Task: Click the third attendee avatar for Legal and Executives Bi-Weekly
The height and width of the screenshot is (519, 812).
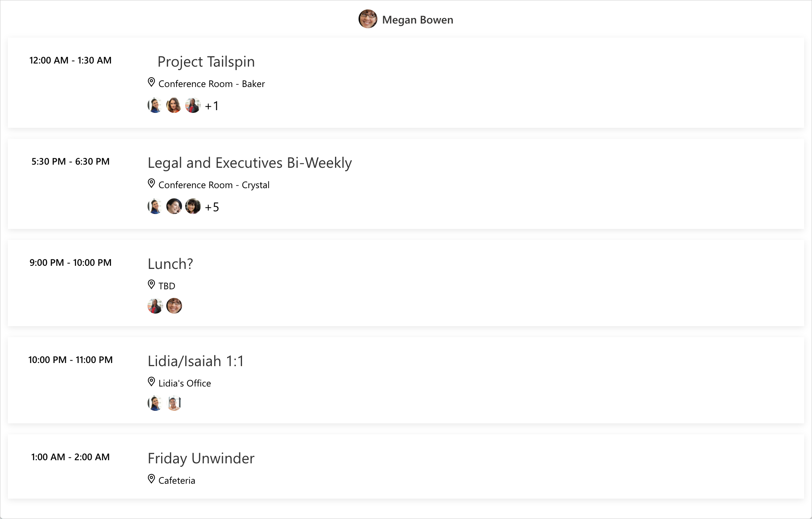Action: point(194,206)
